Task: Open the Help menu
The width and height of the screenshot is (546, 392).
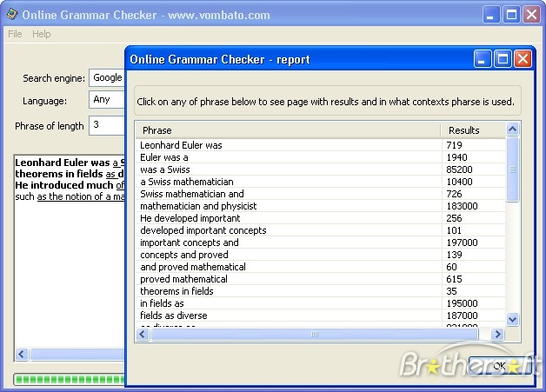Action: pyautogui.click(x=42, y=34)
